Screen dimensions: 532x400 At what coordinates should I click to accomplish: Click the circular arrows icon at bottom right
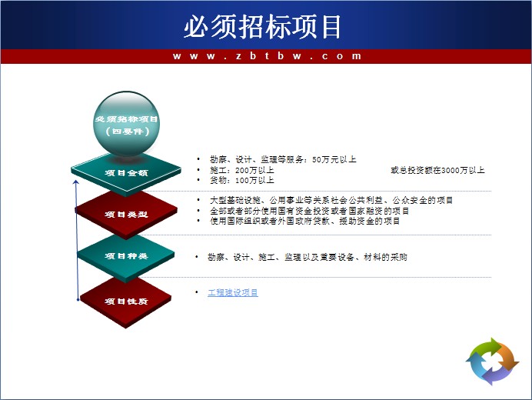point(493,361)
